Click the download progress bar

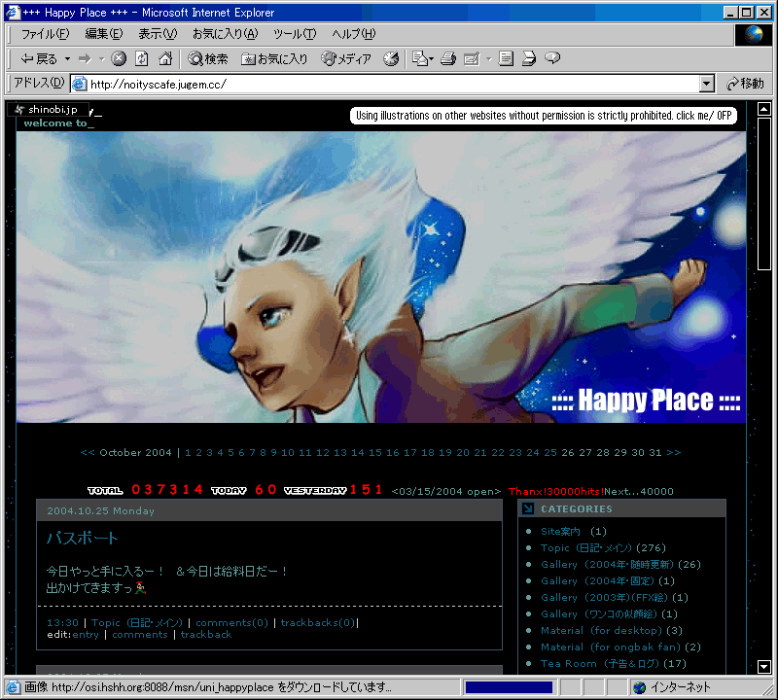(509, 687)
